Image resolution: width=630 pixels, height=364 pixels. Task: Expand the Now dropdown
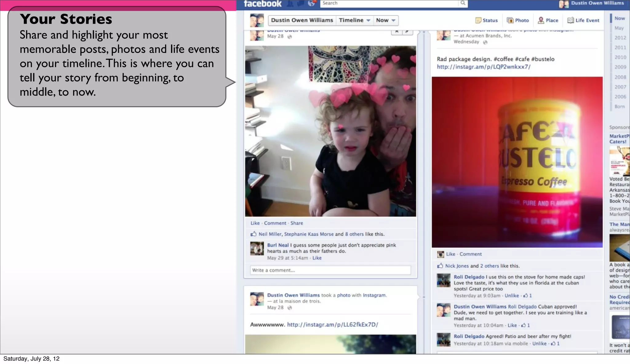pos(386,20)
